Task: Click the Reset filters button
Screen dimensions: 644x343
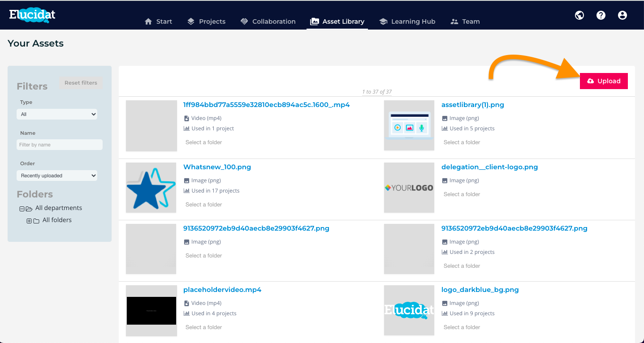Action: (x=81, y=83)
